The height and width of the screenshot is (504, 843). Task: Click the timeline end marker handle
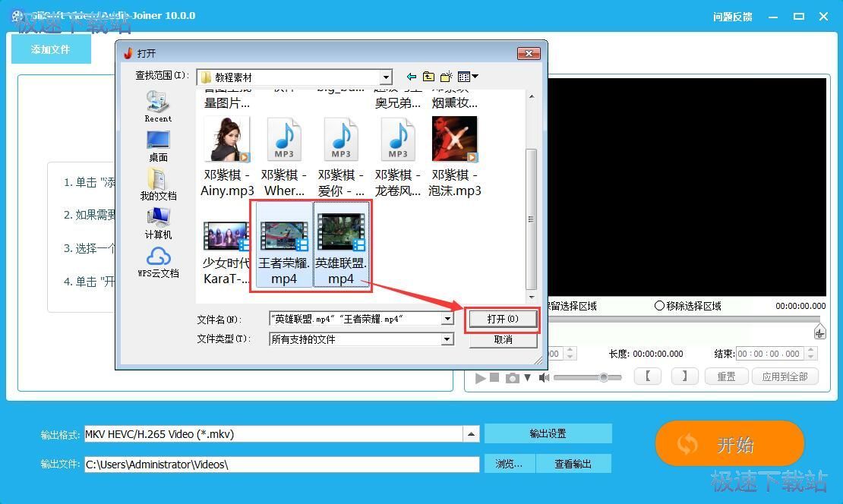[x=819, y=332]
